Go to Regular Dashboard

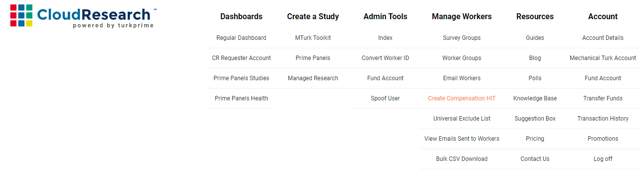(241, 38)
